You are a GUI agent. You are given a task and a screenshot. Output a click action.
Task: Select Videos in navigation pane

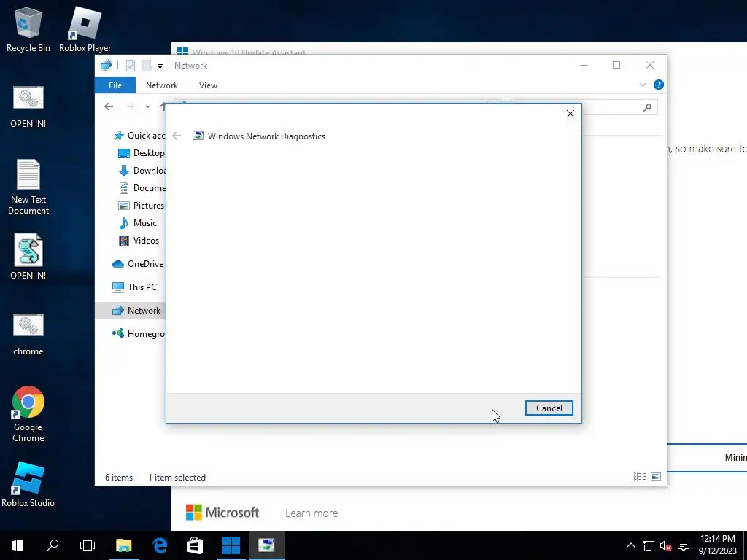click(138, 241)
